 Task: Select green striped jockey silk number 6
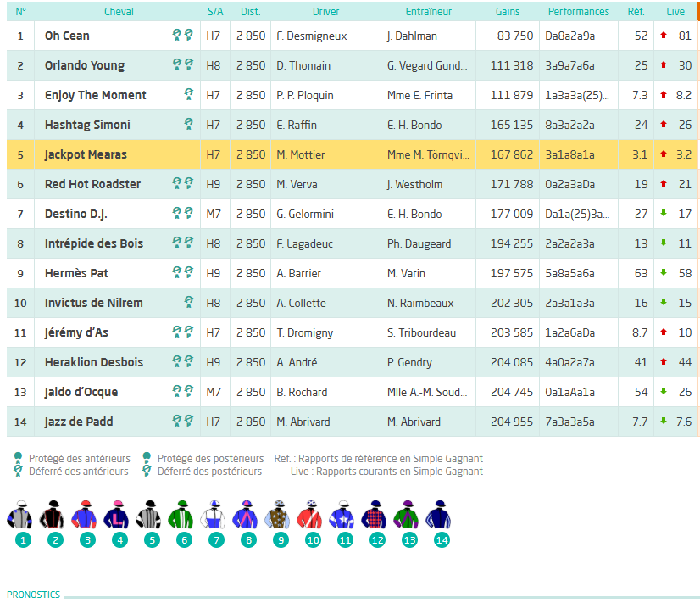point(181,515)
